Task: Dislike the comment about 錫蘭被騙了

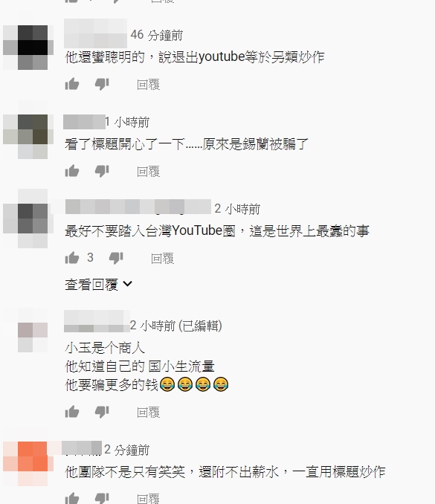Action: pyautogui.click(x=102, y=171)
